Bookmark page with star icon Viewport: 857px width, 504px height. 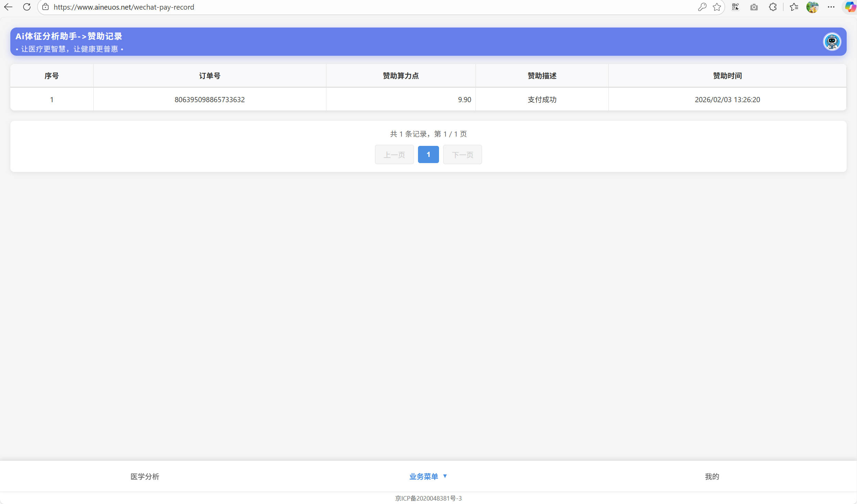tap(717, 7)
